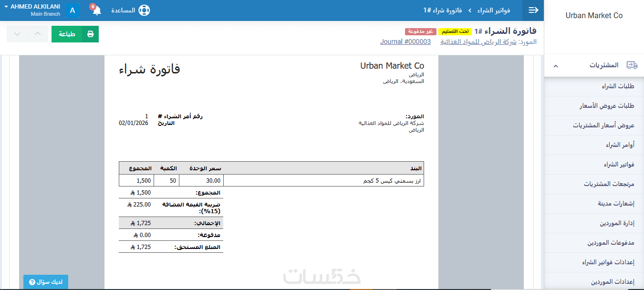Open Journal #000003 link

coord(405,42)
